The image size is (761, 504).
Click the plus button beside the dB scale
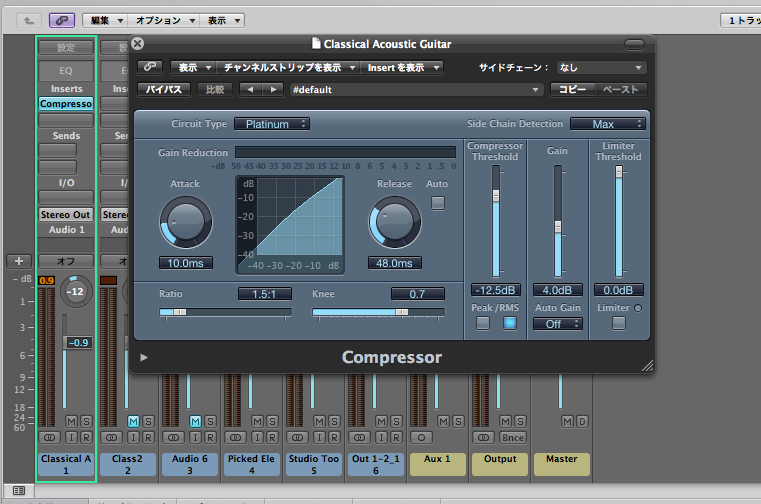[x=19, y=261]
